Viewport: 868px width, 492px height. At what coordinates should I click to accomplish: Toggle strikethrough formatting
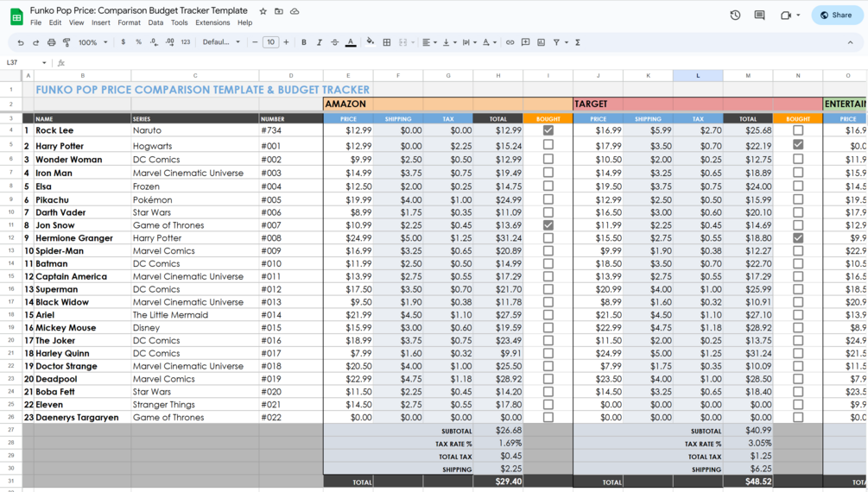[335, 42]
